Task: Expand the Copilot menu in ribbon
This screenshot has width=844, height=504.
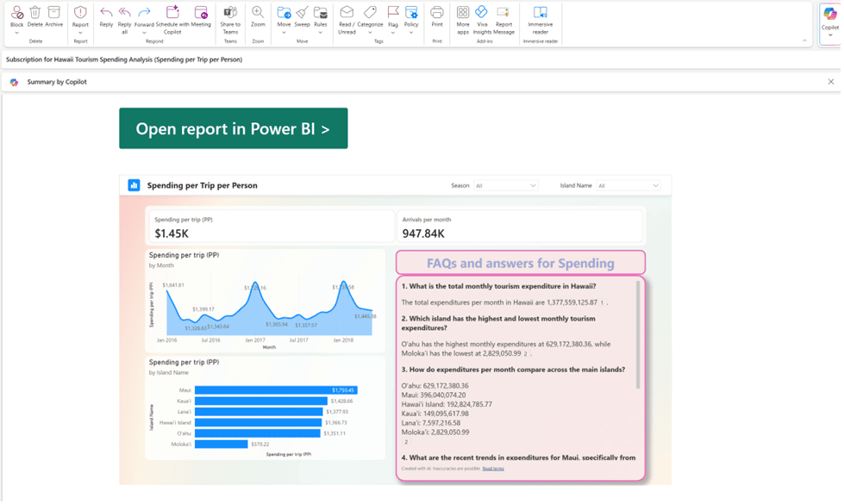Action: point(830,35)
